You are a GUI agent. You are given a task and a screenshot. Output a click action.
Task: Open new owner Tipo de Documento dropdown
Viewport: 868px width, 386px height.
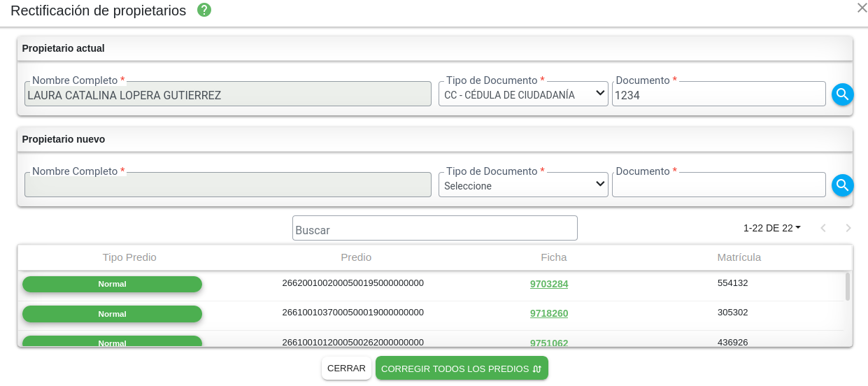coord(523,185)
